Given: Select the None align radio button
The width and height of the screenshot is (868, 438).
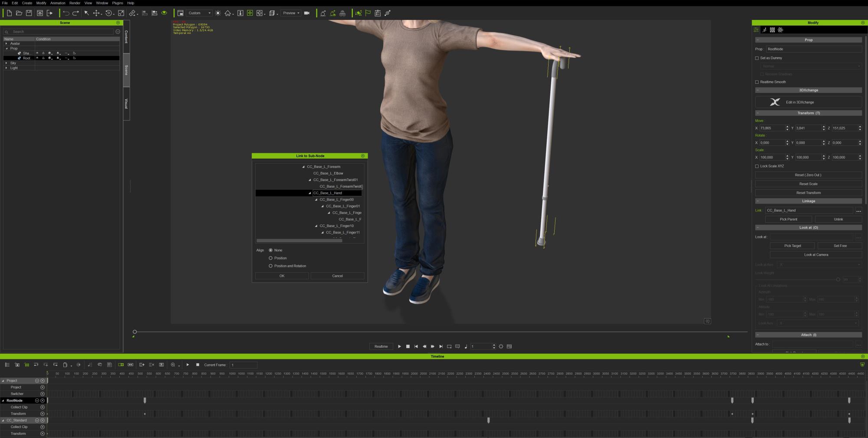Looking at the screenshot, I should tap(271, 250).
